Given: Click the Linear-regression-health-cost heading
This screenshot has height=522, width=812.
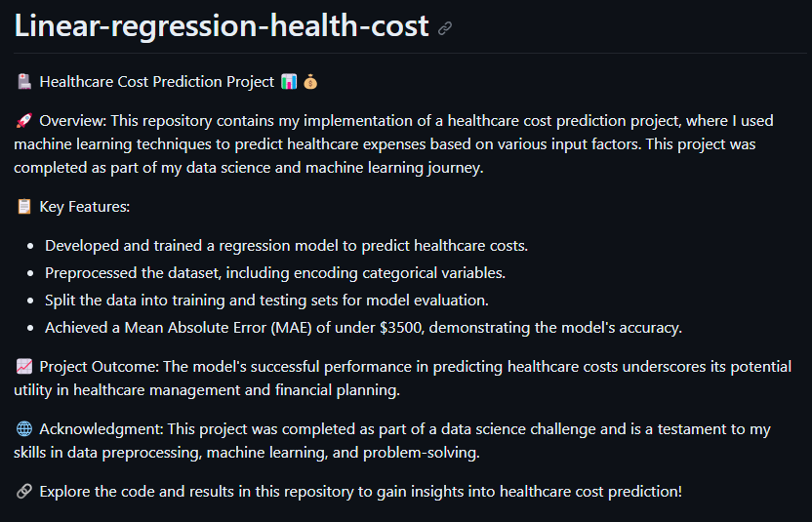Looking at the screenshot, I should point(222,26).
